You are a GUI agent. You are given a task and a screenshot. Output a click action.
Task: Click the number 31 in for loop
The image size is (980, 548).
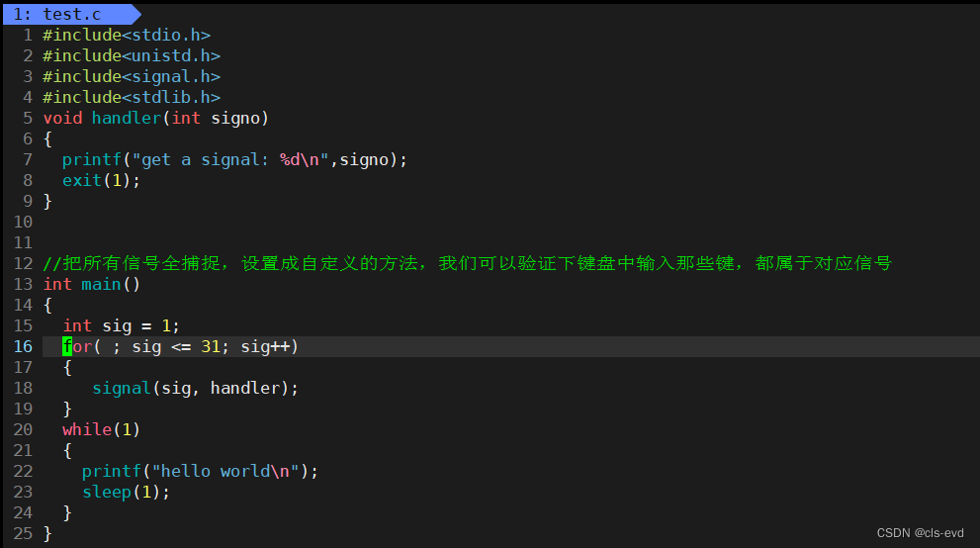coord(211,346)
